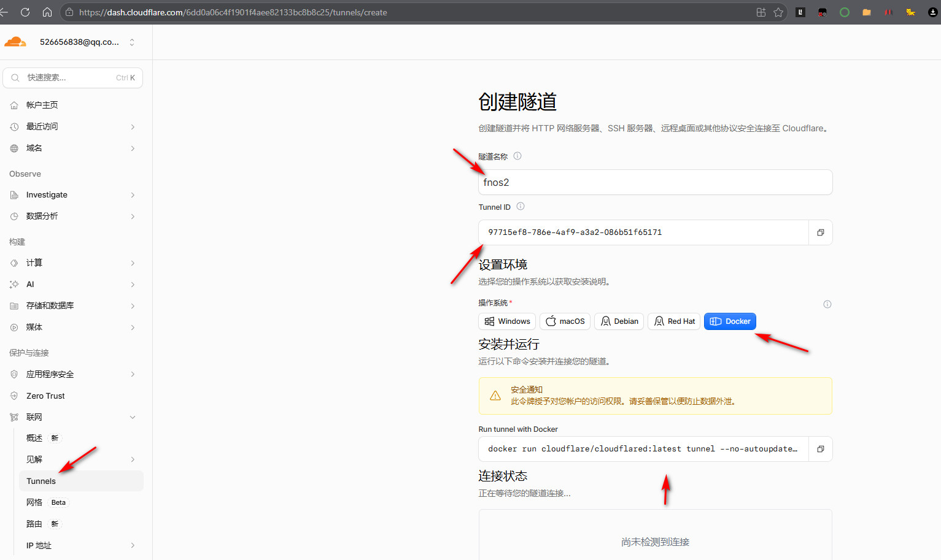Open the Tunnels sidebar item
Screen dimensions: 941x560
coord(81,481)
